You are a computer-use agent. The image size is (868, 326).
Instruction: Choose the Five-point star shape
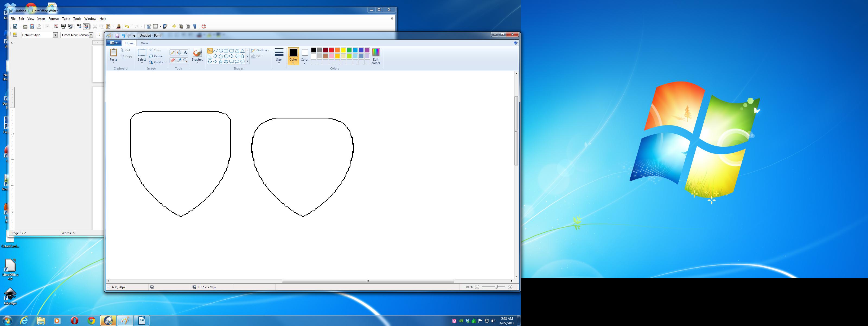click(x=221, y=62)
